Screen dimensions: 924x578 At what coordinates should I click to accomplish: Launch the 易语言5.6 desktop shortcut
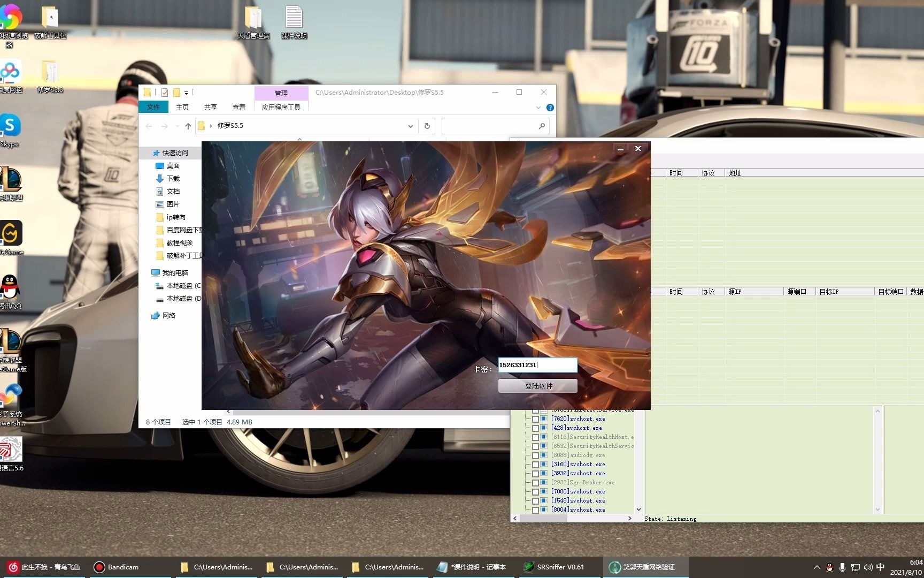click(11, 453)
